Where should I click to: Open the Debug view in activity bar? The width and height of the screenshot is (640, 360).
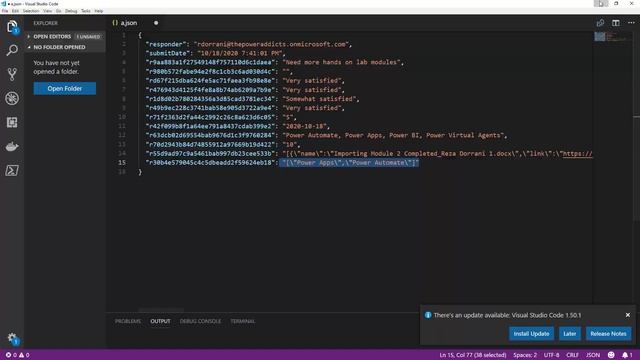12,98
